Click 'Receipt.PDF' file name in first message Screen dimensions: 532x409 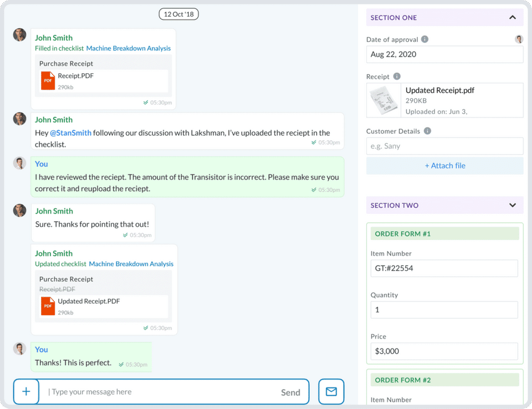tap(76, 76)
